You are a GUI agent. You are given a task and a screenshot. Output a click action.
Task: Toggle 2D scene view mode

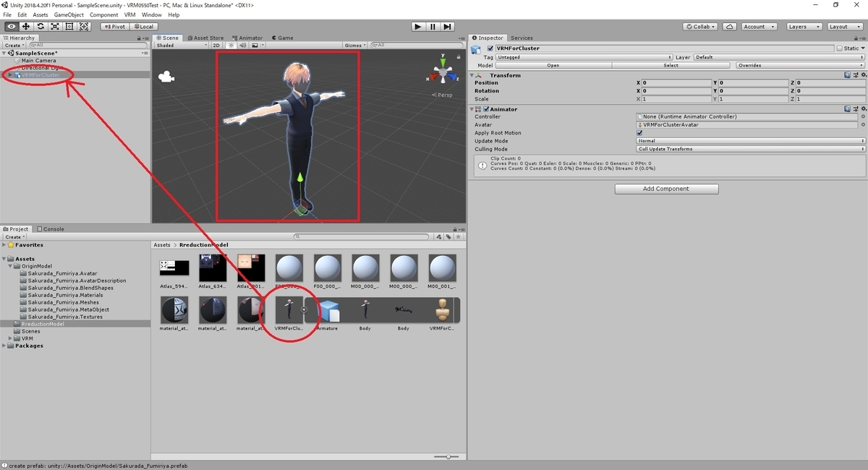216,46
